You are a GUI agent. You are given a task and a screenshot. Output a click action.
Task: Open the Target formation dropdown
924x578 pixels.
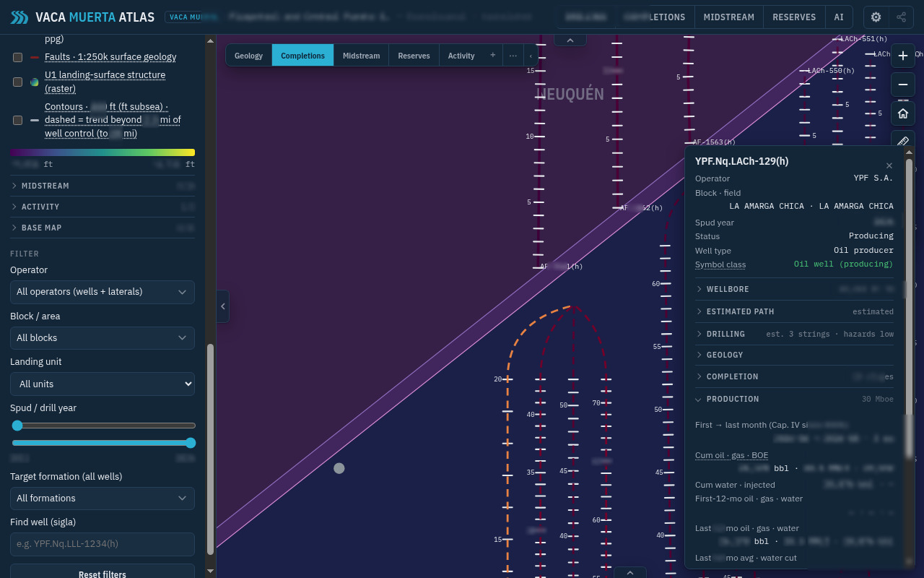point(103,499)
